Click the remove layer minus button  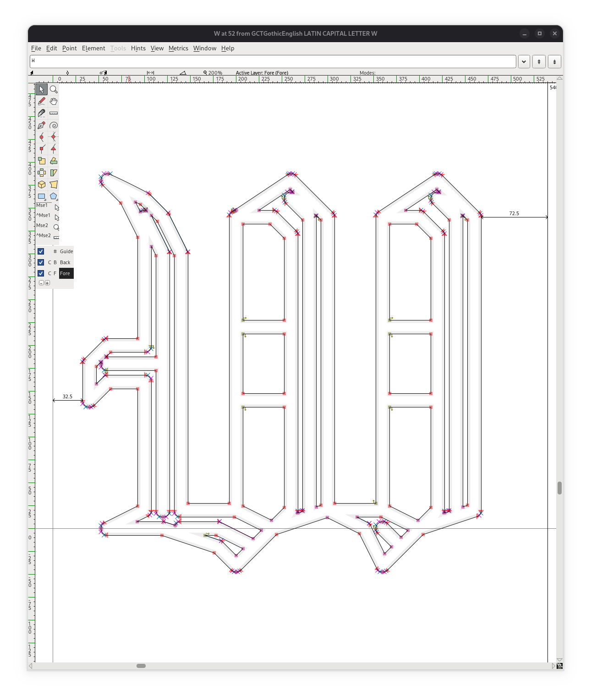tap(41, 283)
